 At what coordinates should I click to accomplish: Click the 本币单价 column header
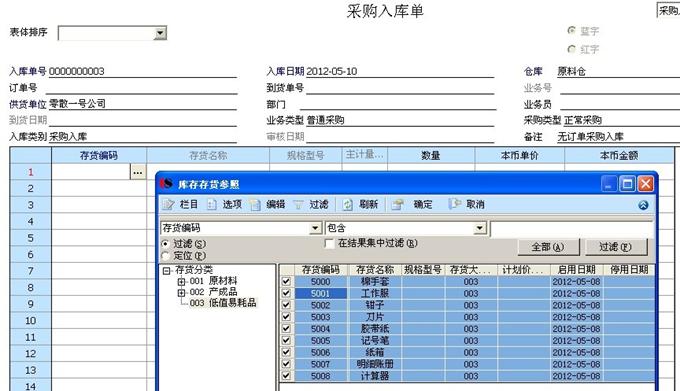coord(520,155)
